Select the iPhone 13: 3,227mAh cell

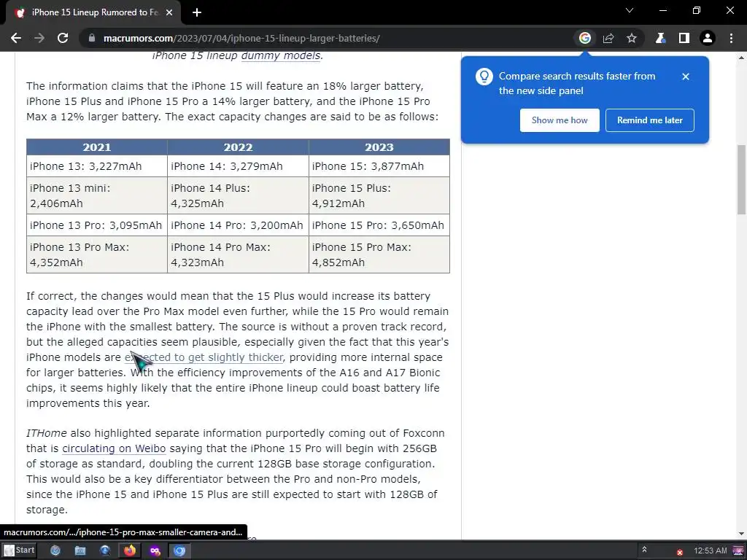point(97,166)
